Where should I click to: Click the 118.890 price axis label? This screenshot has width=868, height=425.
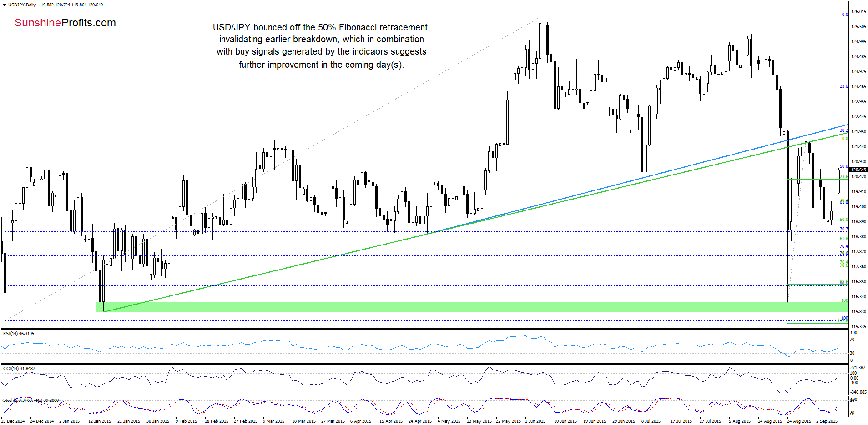(858, 222)
